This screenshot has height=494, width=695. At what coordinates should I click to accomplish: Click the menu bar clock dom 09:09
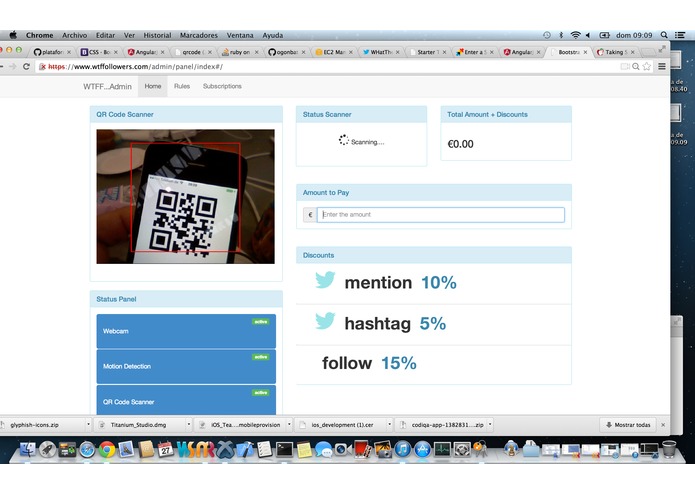click(634, 35)
